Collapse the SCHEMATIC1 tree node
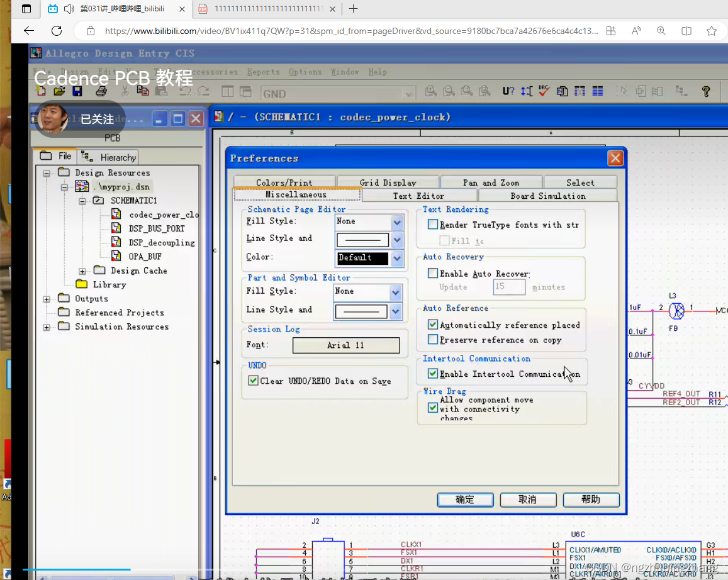This screenshot has height=580, width=728. 82,201
